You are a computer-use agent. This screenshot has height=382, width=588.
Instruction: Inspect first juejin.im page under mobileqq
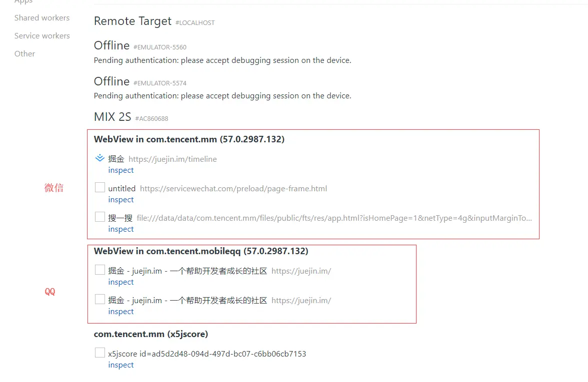pyautogui.click(x=121, y=282)
